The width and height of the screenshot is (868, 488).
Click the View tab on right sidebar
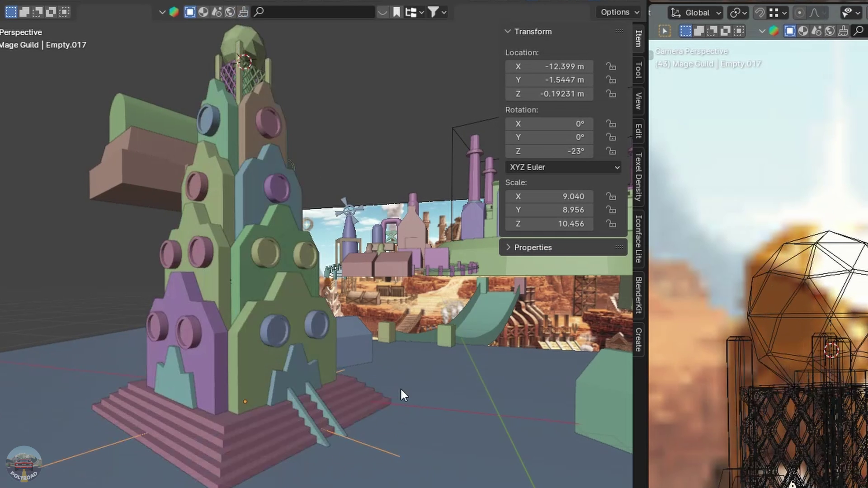click(x=638, y=103)
